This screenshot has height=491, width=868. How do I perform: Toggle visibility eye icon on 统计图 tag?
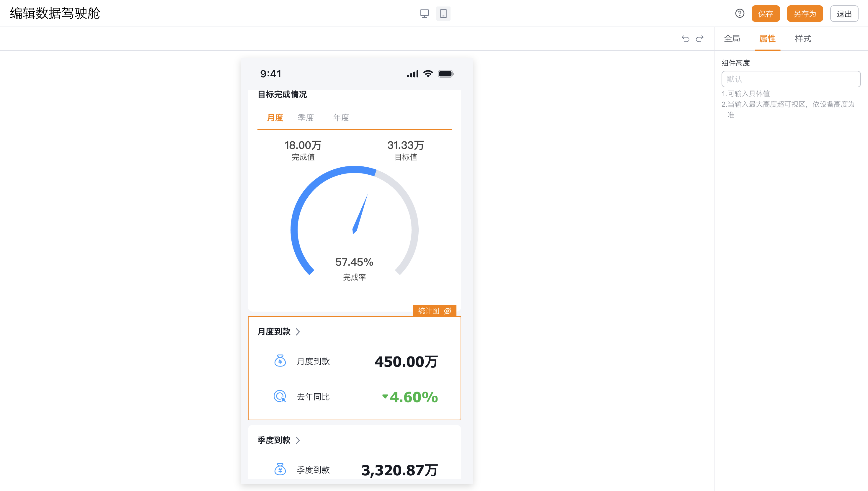448,311
